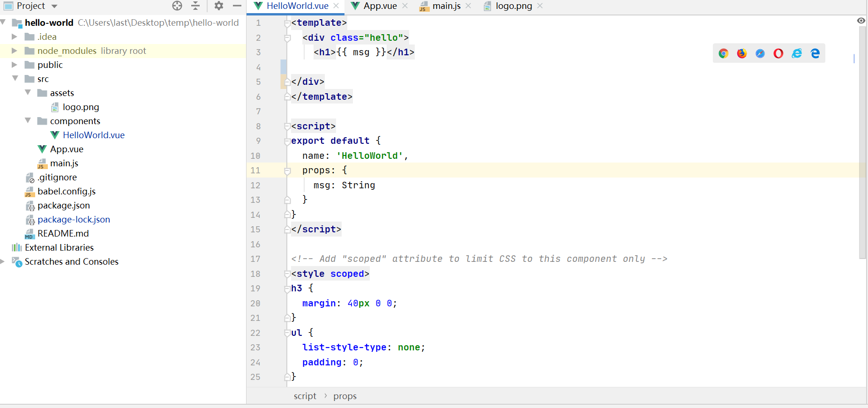Collapse the hello-world project root
The height and width of the screenshot is (408, 868).
tap(3, 22)
